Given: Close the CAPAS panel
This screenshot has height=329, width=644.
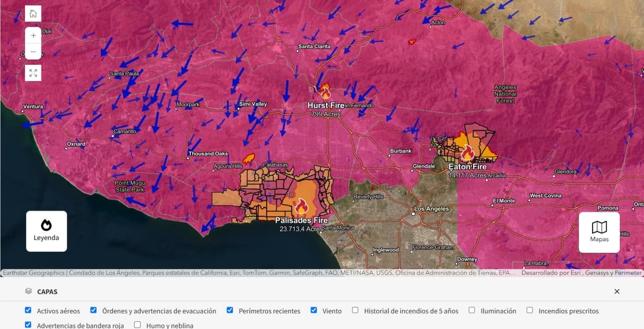Looking at the screenshot, I should pyautogui.click(x=616, y=291).
